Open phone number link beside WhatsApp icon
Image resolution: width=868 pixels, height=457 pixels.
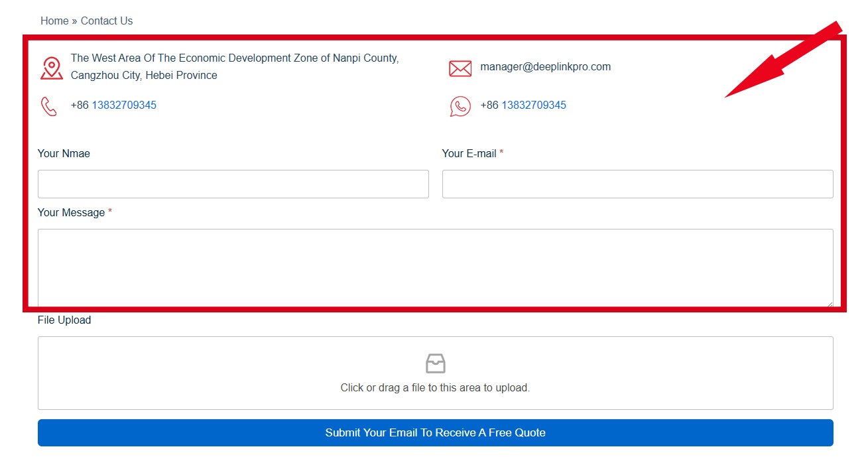click(x=534, y=105)
